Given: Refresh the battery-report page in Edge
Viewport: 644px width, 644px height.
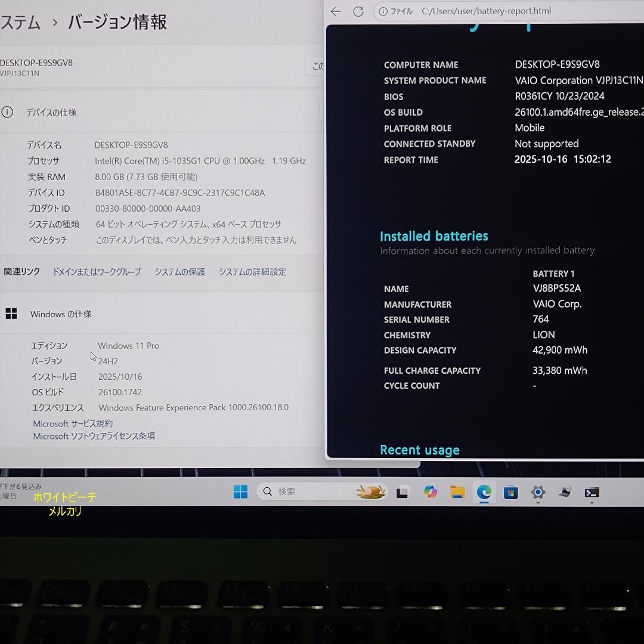Looking at the screenshot, I should pyautogui.click(x=358, y=11).
